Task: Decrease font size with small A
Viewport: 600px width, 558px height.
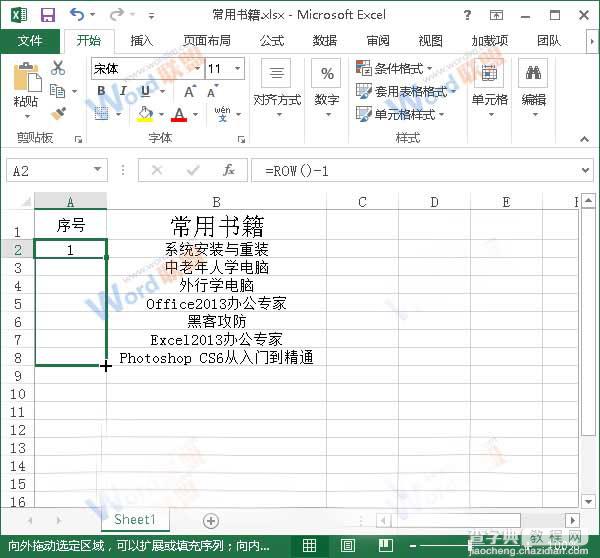Action: [x=212, y=92]
